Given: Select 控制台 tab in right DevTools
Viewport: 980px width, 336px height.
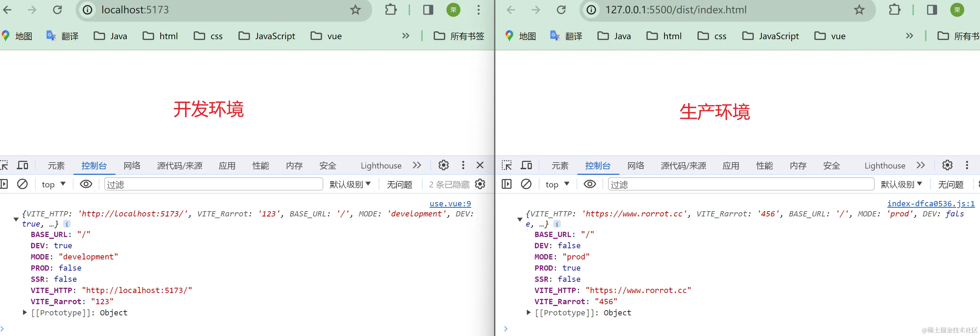Looking at the screenshot, I should coord(598,166).
